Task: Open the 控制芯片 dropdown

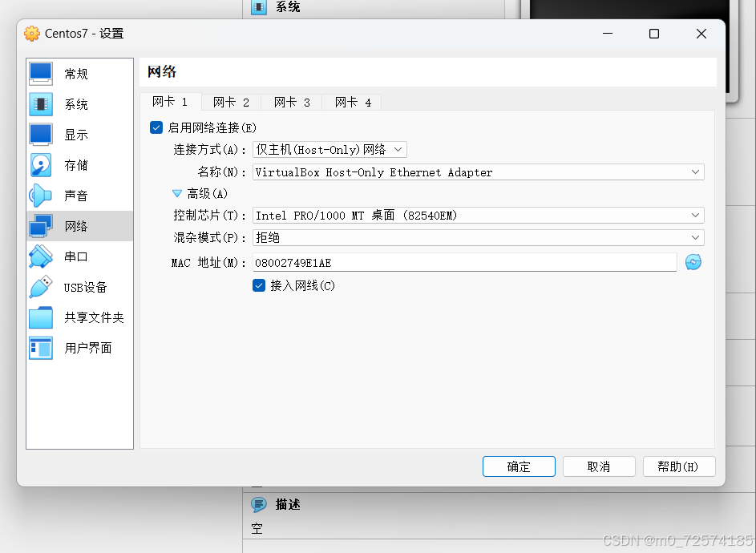Action: [x=479, y=215]
